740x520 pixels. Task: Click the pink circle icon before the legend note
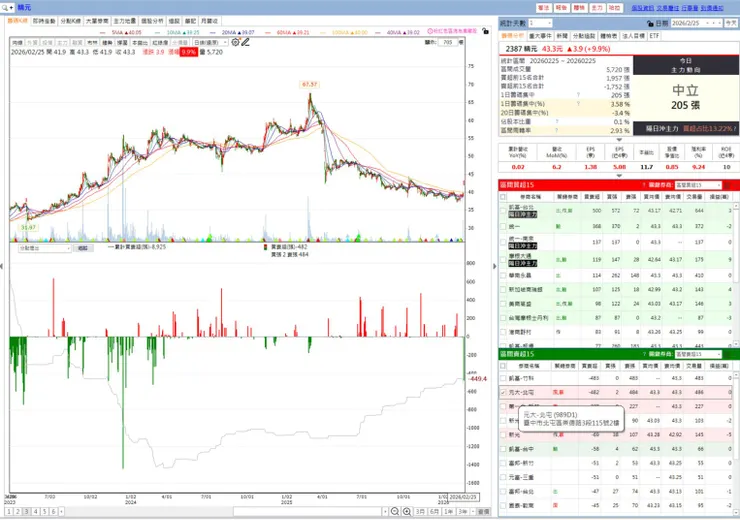pos(430,31)
